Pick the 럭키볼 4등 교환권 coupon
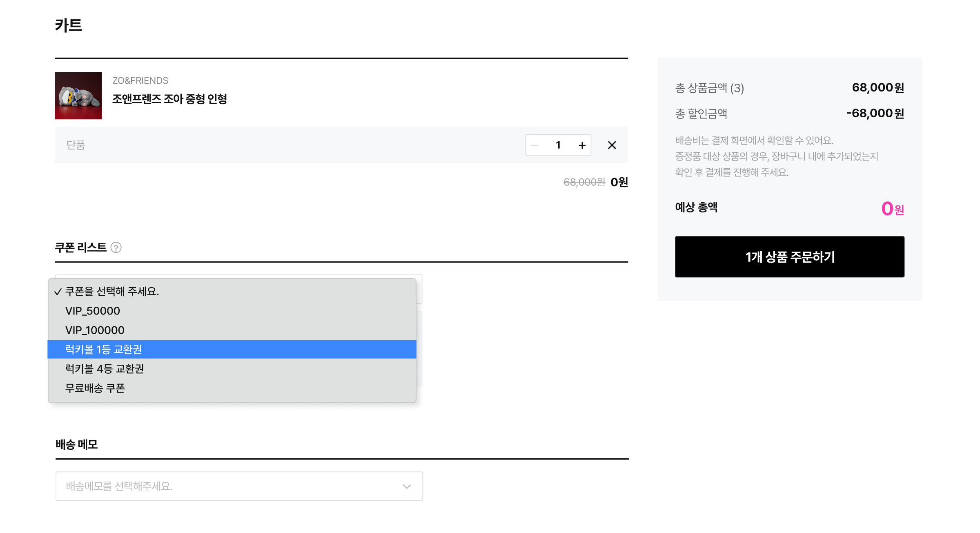Image resolution: width=980 pixels, height=533 pixels. (x=105, y=369)
